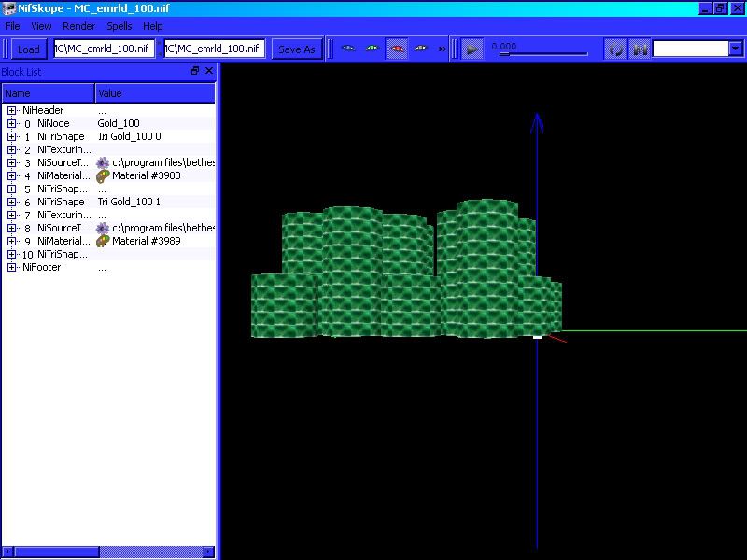
Task: Select the NiFooter row label
Action: 41,267
